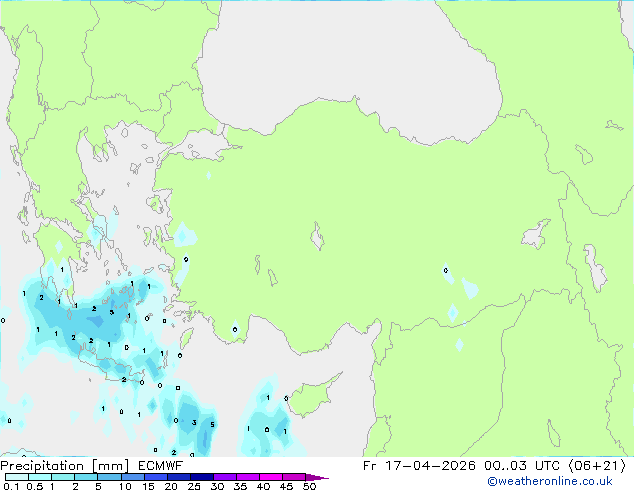Click the '[mm]' unit label

[111, 466]
